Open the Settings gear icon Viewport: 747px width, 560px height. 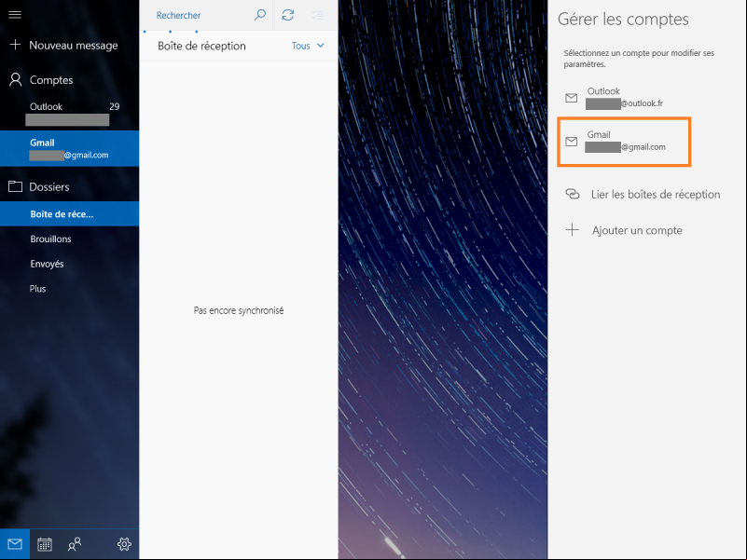[x=124, y=544]
